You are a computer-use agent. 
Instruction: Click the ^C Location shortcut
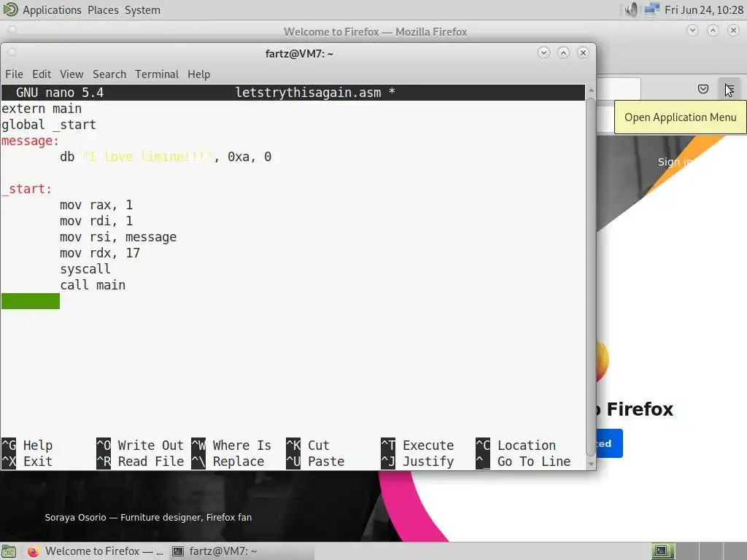click(516, 446)
